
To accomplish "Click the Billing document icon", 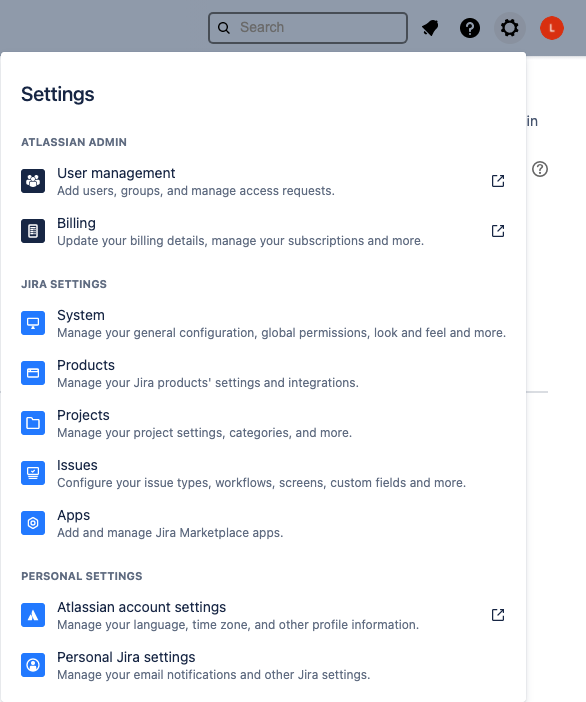I will point(33,231).
